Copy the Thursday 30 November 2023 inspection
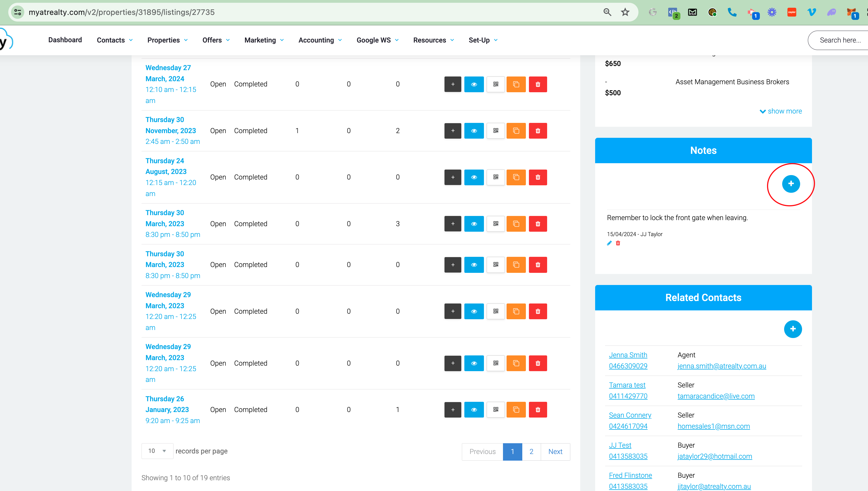 [516, 131]
